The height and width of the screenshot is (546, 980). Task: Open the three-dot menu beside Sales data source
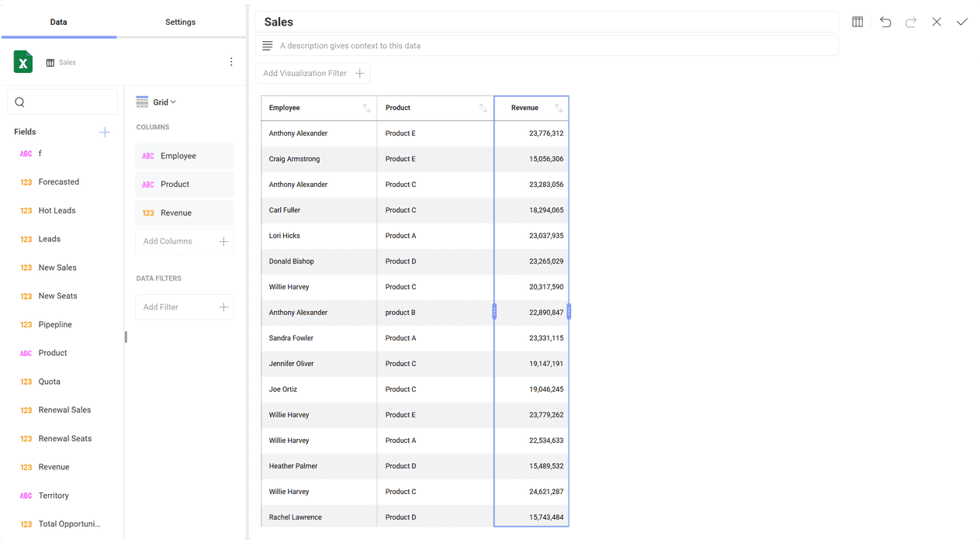point(231,62)
